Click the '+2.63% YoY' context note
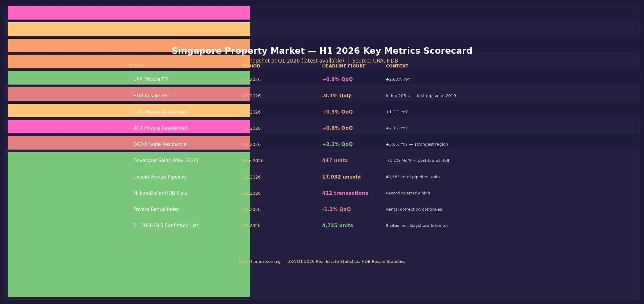 398,79
